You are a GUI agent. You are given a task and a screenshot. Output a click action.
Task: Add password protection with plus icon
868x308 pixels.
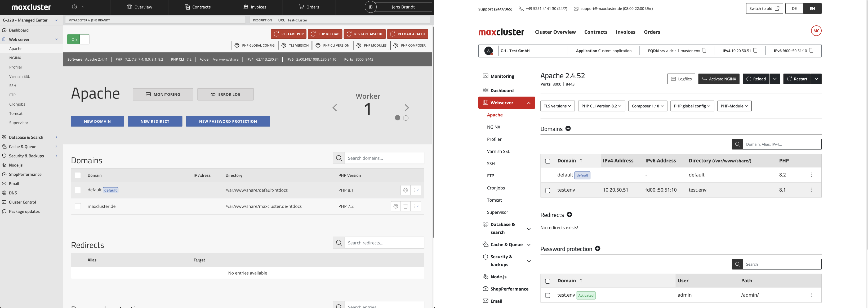pyautogui.click(x=598, y=248)
